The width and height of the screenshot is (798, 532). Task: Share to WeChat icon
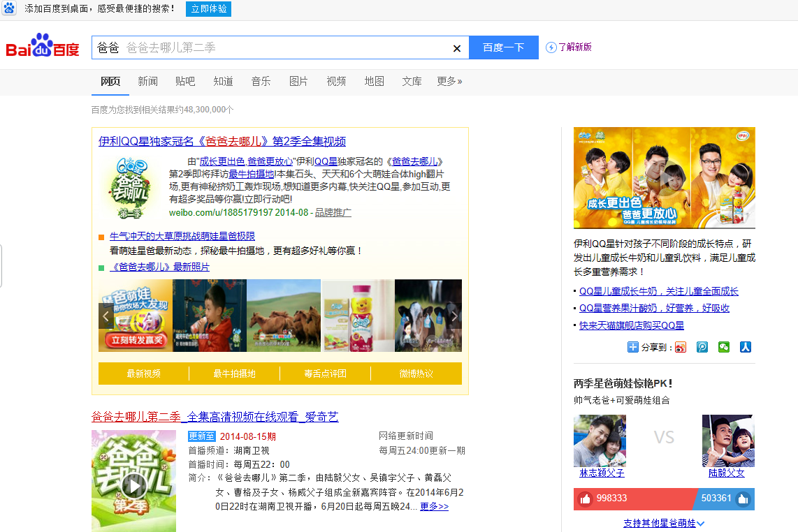coord(724,348)
